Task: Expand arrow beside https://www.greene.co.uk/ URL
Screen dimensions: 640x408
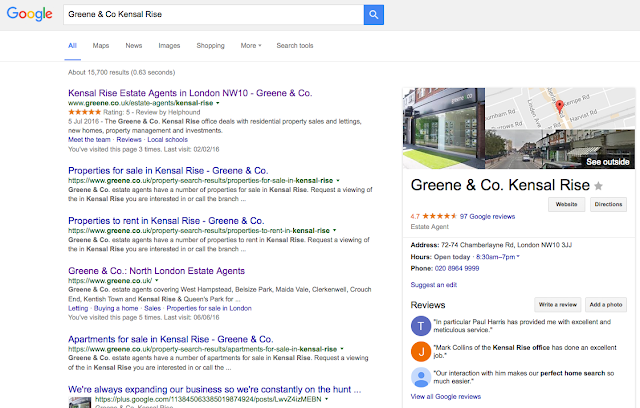Action: click(156, 281)
